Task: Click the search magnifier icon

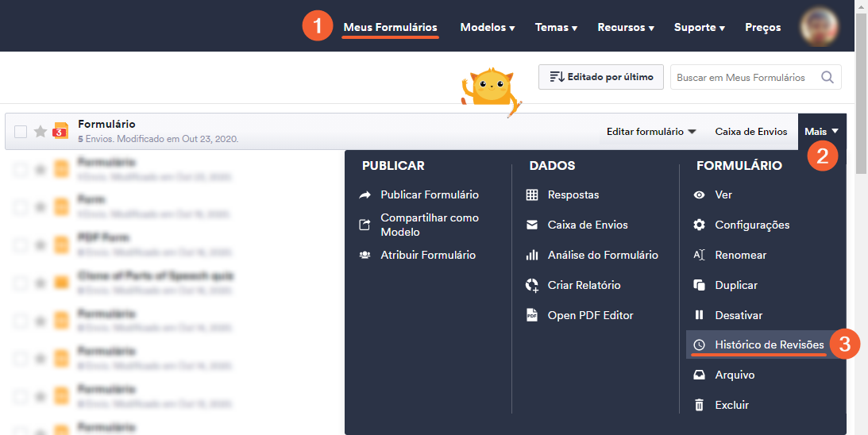Action: (827, 77)
